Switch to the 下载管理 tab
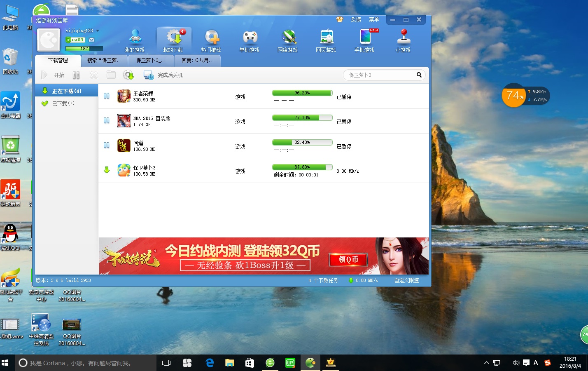The image size is (588, 371). pyautogui.click(x=58, y=60)
